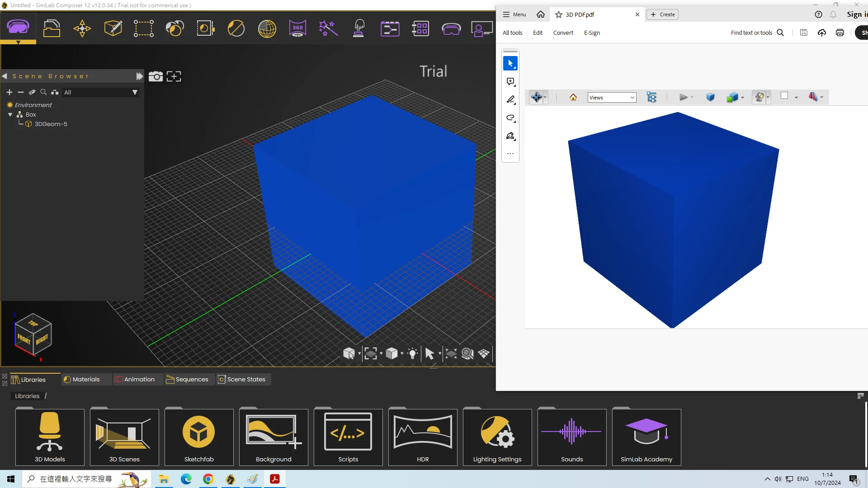Click the search magnifier in Scene Browser
This screenshot has width=868, height=488.
click(43, 92)
